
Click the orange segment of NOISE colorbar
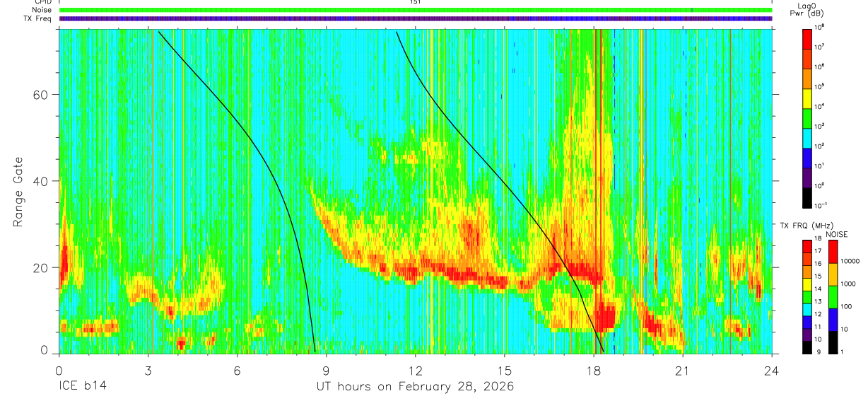pyautogui.click(x=833, y=274)
